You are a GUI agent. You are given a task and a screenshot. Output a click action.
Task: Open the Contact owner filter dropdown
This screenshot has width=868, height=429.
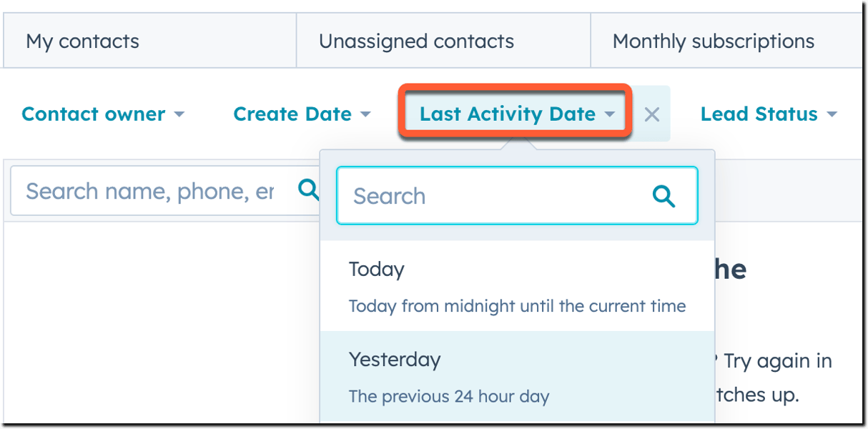tap(94, 114)
